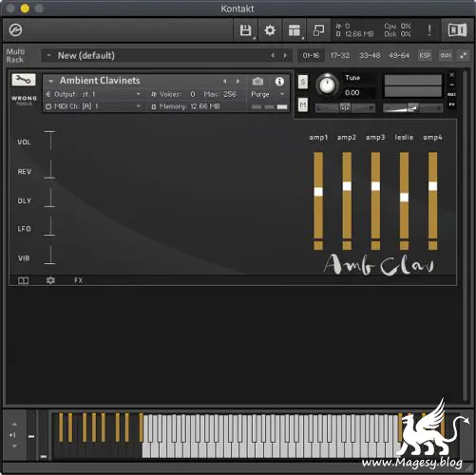Expand the Ambient Clavinets instrument menu arrow
The height and width of the screenshot is (475, 476).
tap(50, 81)
